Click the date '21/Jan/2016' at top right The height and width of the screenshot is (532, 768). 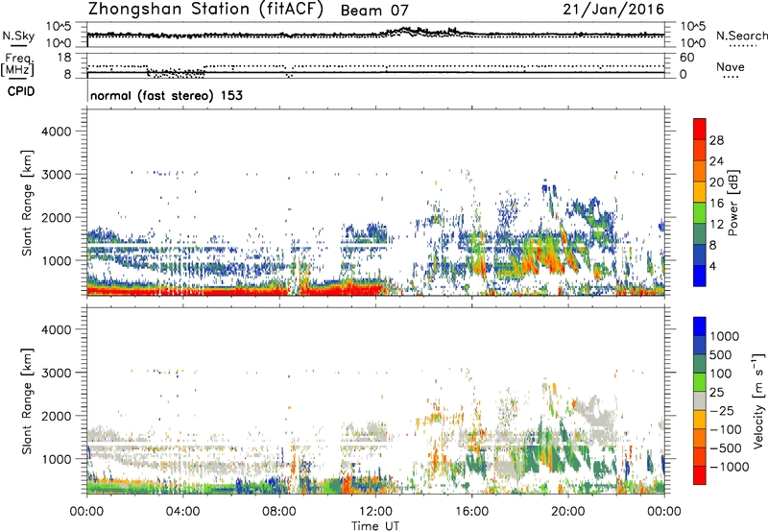(613, 10)
